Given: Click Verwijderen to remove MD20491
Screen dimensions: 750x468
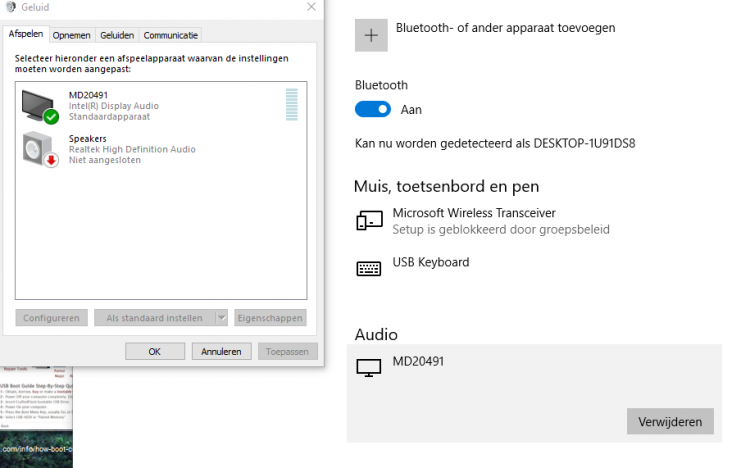Looking at the screenshot, I should 670,422.
